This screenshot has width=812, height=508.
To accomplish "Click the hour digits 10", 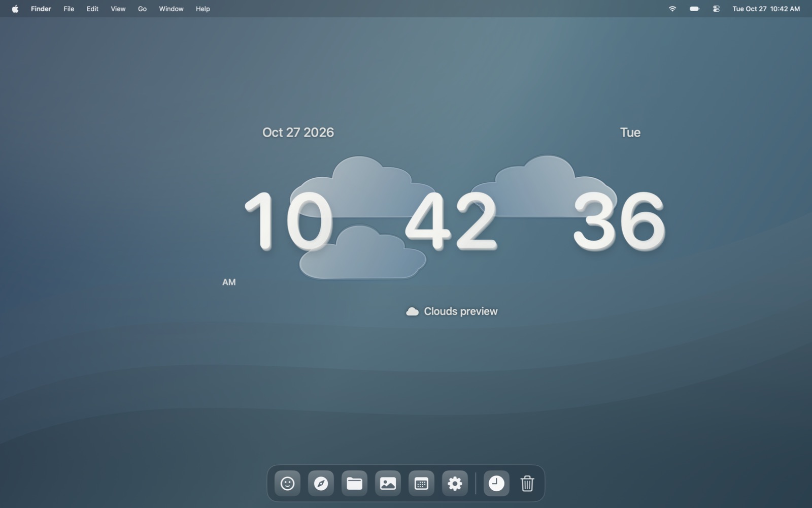I will [288, 221].
